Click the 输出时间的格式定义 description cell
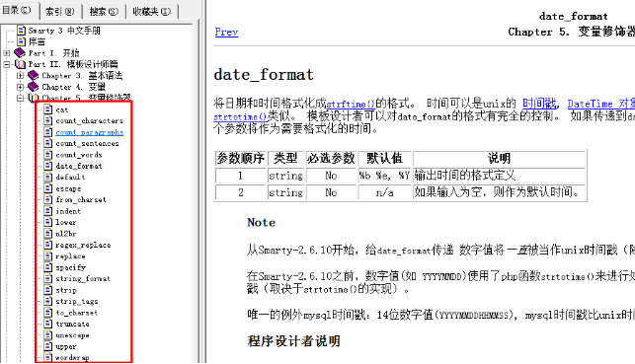This screenshot has height=364, width=635. [x=499, y=176]
